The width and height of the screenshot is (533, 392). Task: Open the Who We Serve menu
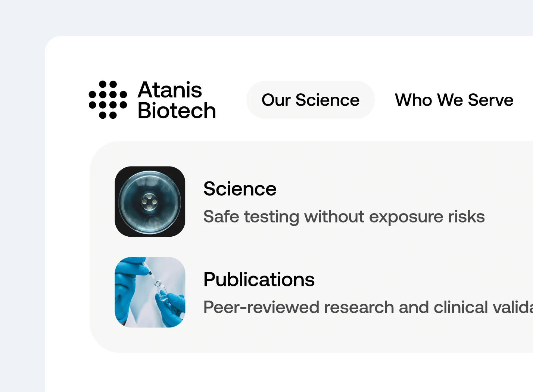pos(454,100)
